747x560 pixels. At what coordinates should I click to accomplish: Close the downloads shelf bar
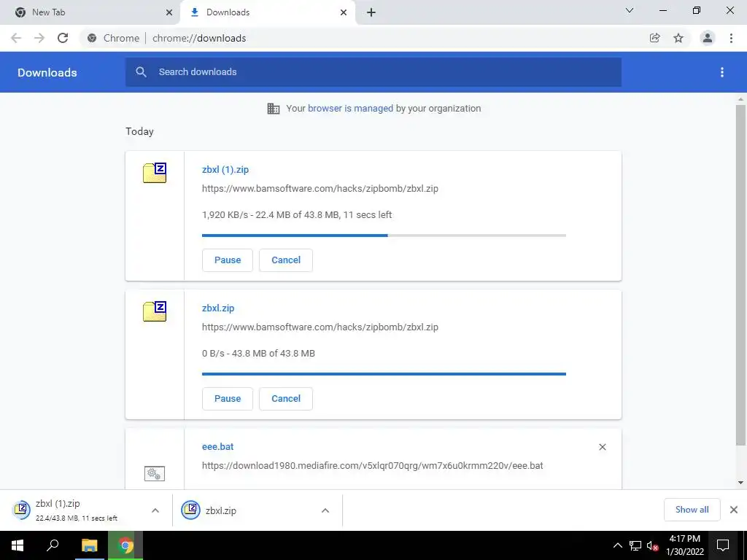[734, 510]
